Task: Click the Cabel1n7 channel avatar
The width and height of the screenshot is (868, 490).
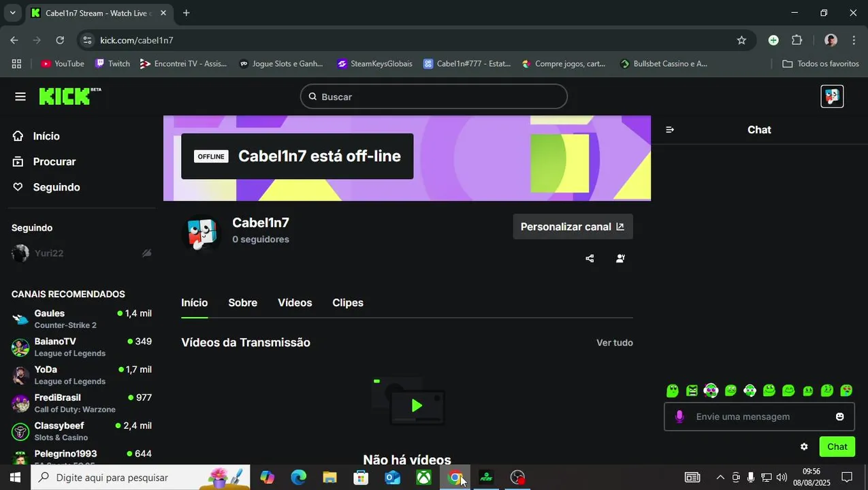Action: click(202, 233)
